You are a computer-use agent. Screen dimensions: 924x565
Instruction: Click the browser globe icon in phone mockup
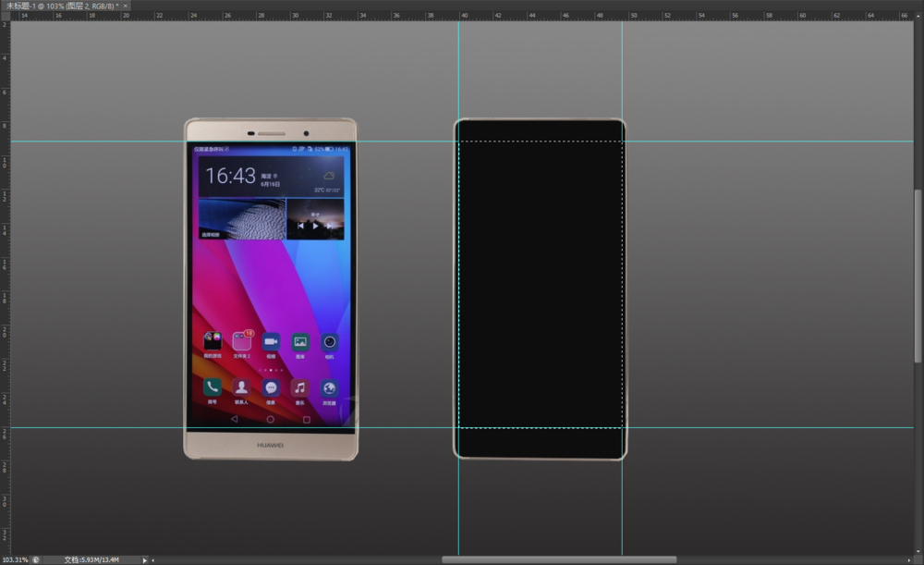click(329, 388)
